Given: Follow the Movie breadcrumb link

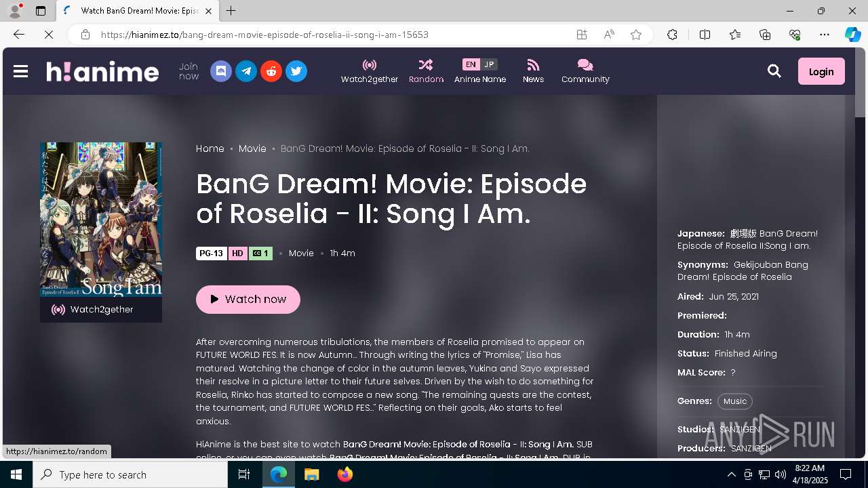Looking at the screenshot, I should pos(252,148).
